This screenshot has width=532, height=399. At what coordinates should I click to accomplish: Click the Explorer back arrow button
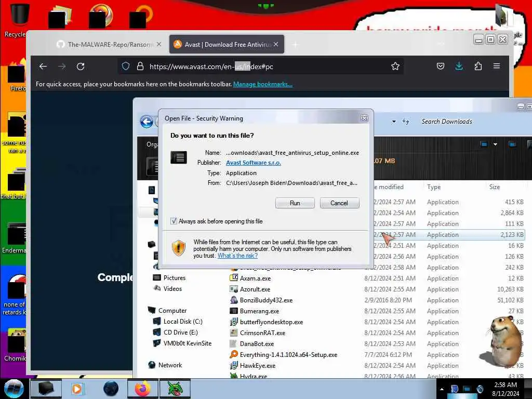coord(147,122)
